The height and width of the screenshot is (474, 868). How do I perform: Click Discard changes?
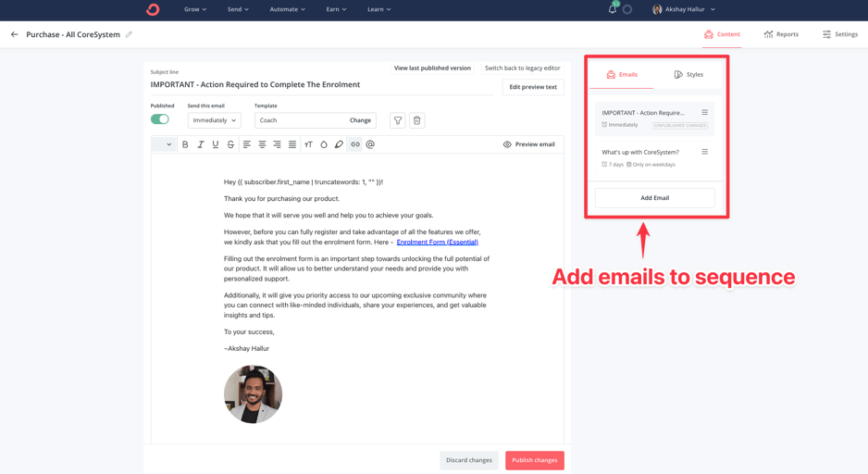469,460
